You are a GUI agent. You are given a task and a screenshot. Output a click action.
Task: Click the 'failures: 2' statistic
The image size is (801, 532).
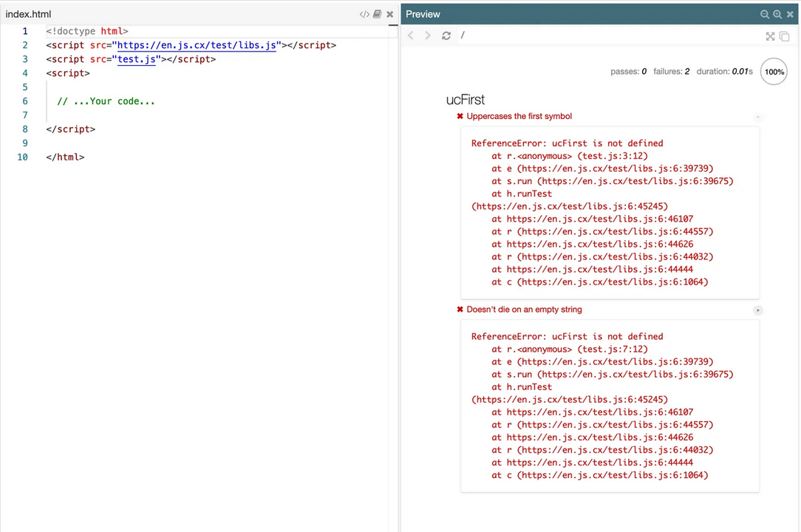click(x=671, y=72)
